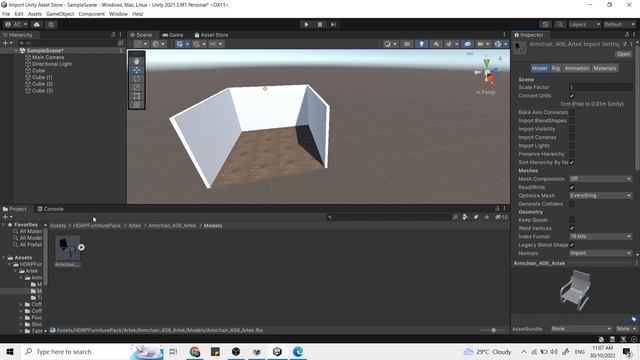This screenshot has width=640, height=360.
Task: Select the Rect tool
Action: (x=137, y=96)
